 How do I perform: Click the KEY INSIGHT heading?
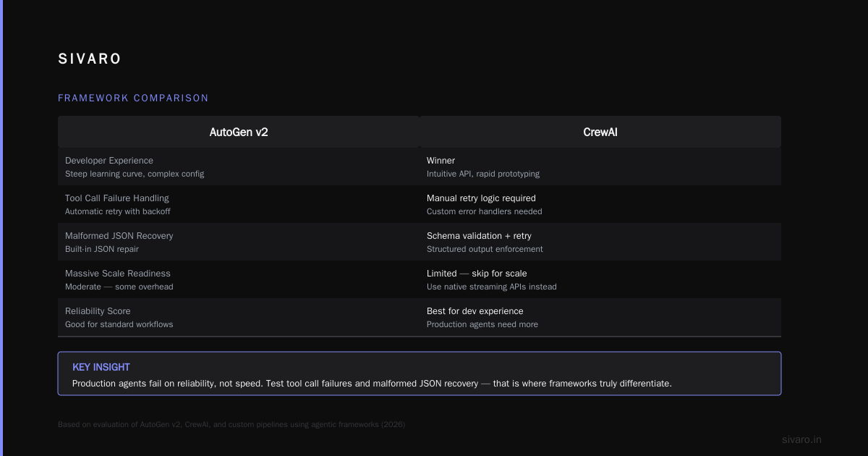[101, 368]
